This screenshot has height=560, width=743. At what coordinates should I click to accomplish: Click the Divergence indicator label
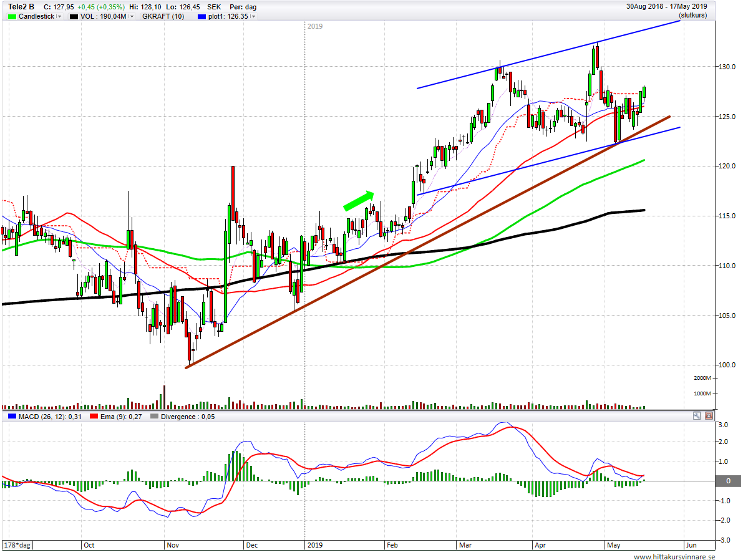(x=188, y=417)
